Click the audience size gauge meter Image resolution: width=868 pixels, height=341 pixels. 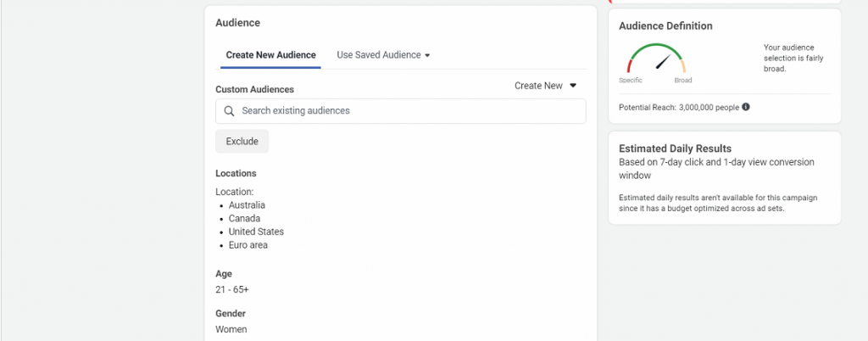[x=656, y=59]
